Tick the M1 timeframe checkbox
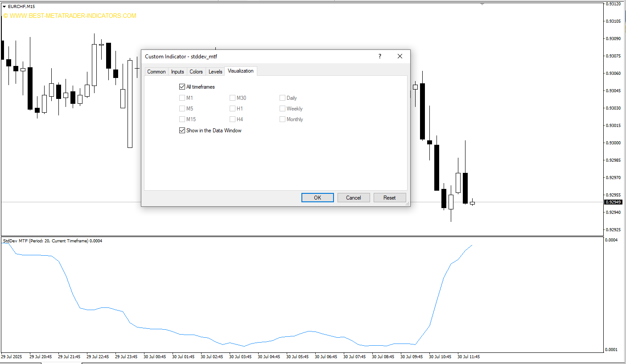The image size is (626, 364). (182, 98)
